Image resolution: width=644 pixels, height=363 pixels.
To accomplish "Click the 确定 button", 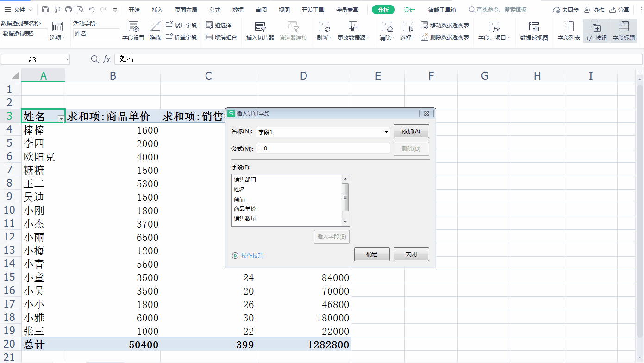I will coord(372,254).
